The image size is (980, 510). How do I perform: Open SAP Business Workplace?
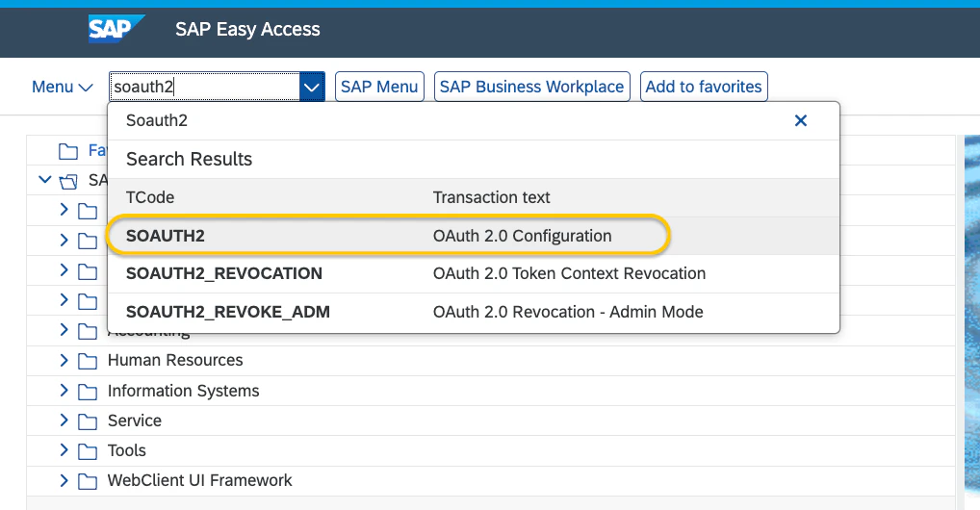pos(531,87)
